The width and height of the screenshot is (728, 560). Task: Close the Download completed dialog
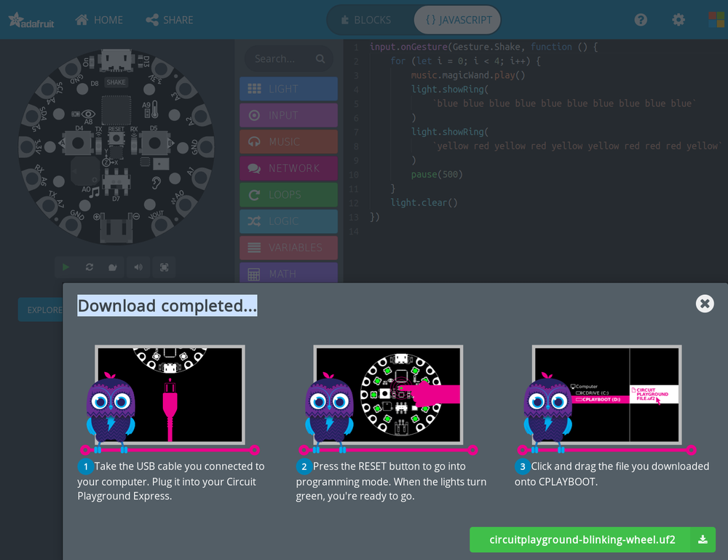click(704, 304)
